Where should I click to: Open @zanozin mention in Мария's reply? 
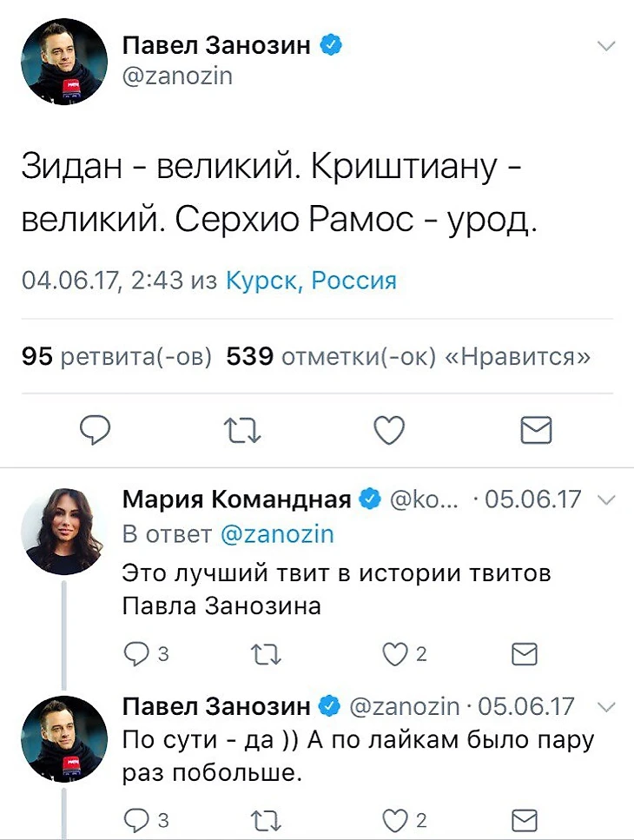click(277, 534)
